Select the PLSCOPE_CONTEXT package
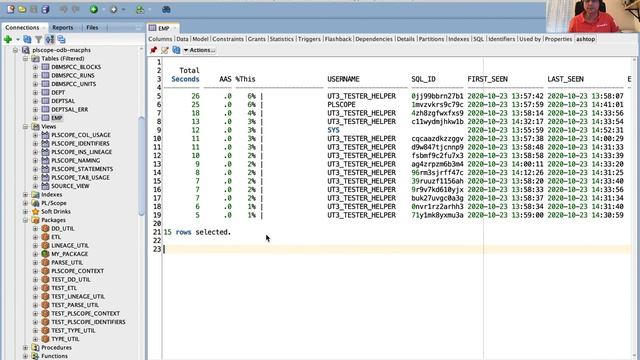Screen dimensions: 640x360 click(78, 271)
